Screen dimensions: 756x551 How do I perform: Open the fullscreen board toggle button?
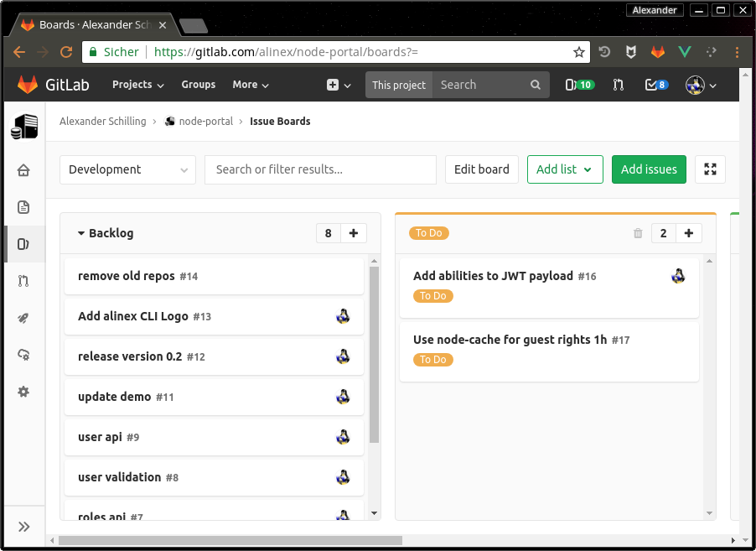tap(710, 169)
